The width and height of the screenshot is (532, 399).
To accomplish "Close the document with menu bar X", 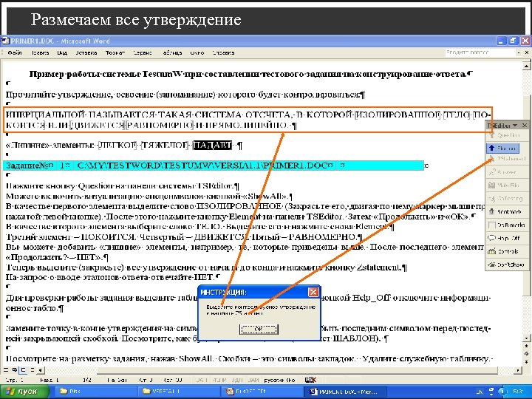I will (x=526, y=52).
